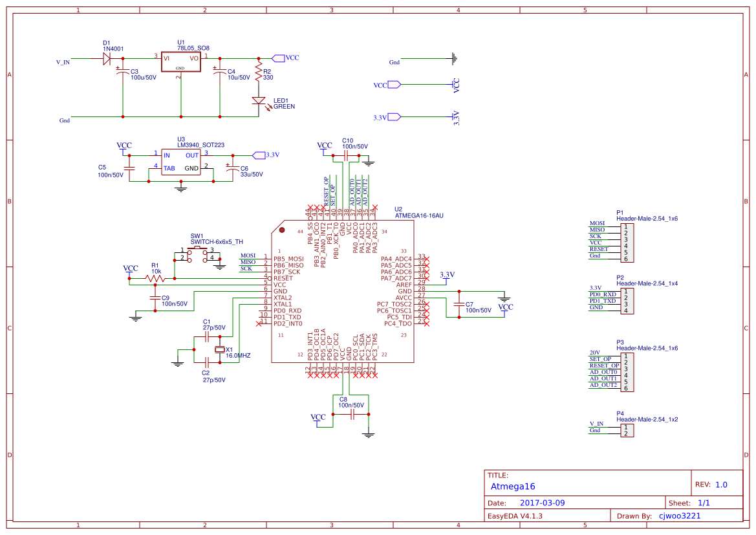The width and height of the screenshot is (756, 535).
Task: Click the "PB5_MOSI" pin label
Action: (288, 259)
